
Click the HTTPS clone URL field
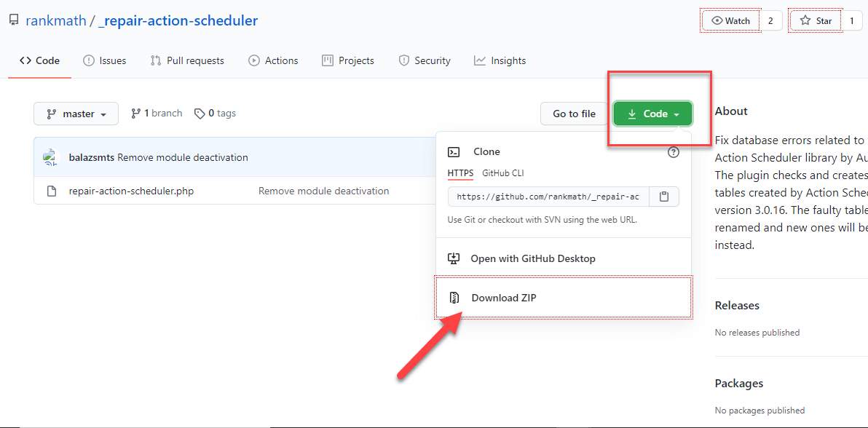[550, 197]
